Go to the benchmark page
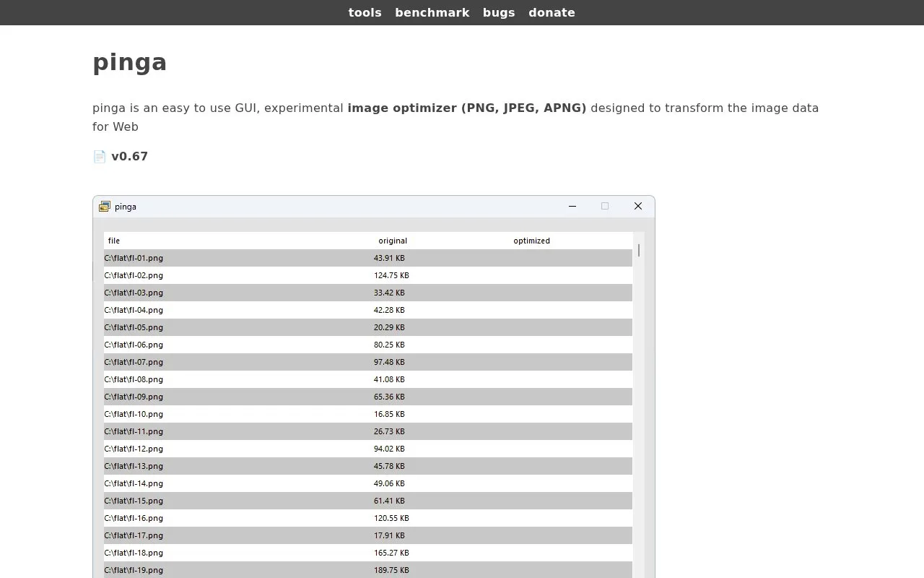The width and height of the screenshot is (924, 578). [x=432, y=12]
